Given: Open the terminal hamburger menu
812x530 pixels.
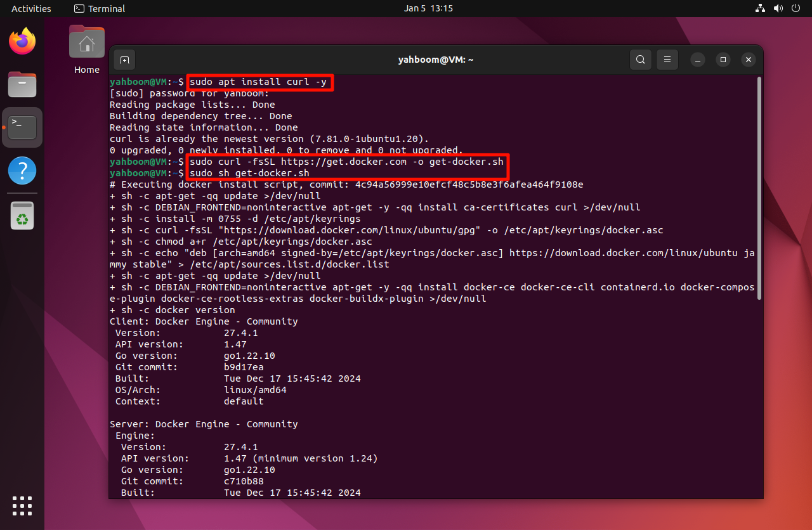Looking at the screenshot, I should click(x=667, y=59).
